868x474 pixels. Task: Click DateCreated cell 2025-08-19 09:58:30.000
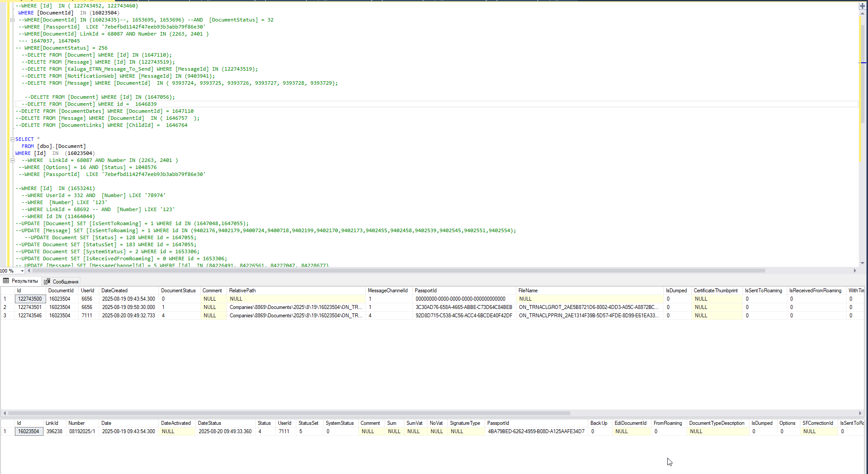click(x=129, y=307)
